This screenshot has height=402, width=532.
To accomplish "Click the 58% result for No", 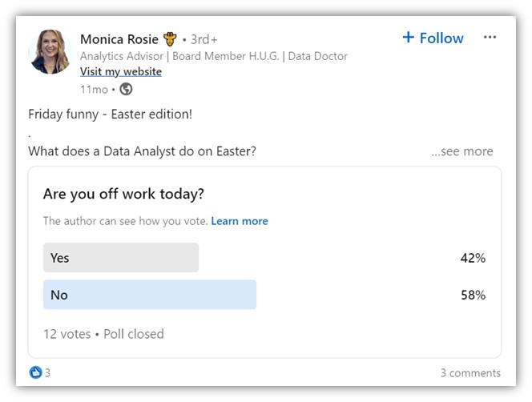I will [x=473, y=295].
